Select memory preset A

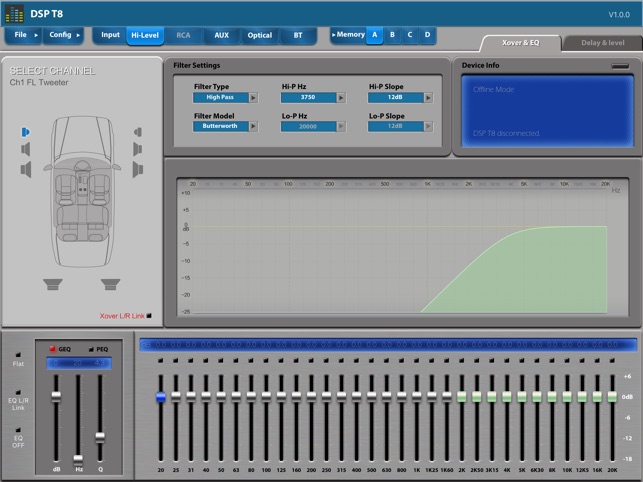pos(374,35)
